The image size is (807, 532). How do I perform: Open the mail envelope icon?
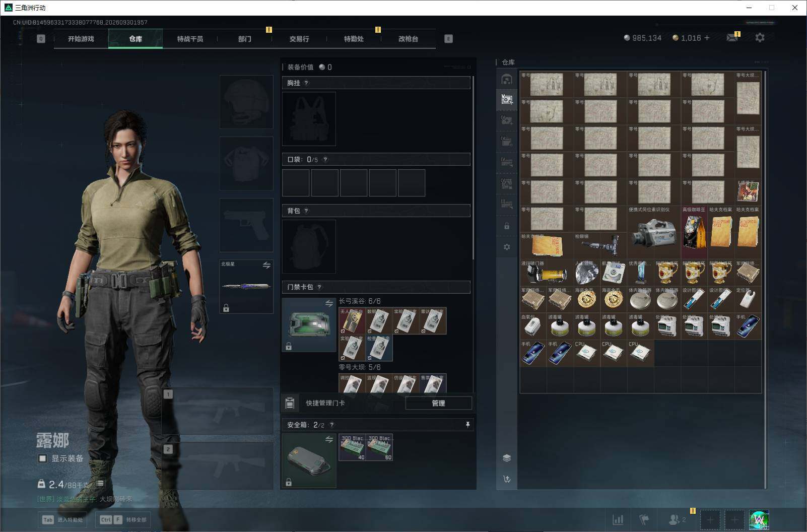pyautogui.click(x=732, y=38)
